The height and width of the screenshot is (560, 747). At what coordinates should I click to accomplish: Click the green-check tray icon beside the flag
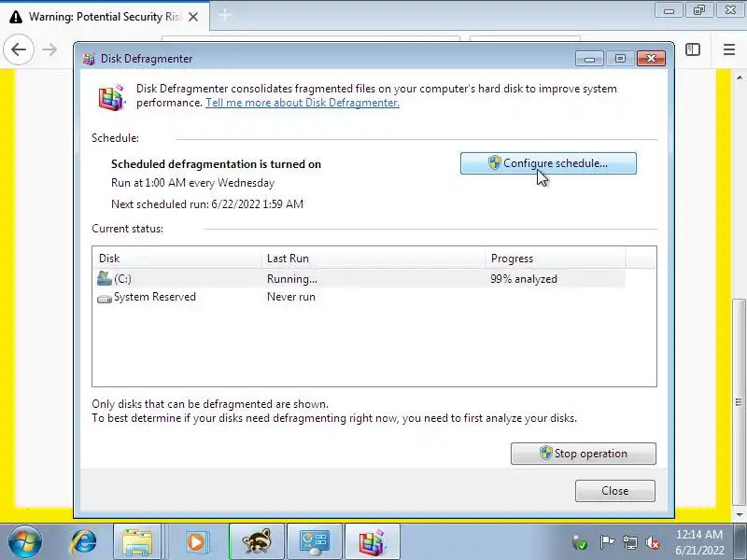(x=579, y=542)
